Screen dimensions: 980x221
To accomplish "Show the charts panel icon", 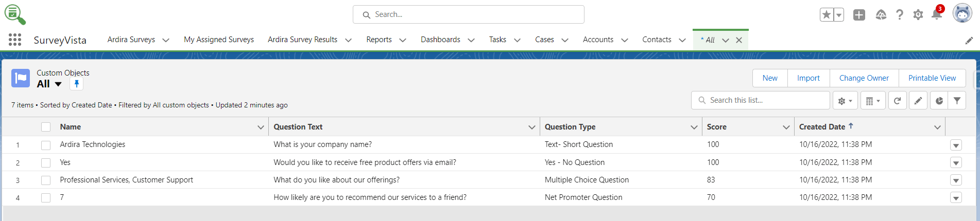I will tap(939, 101).
